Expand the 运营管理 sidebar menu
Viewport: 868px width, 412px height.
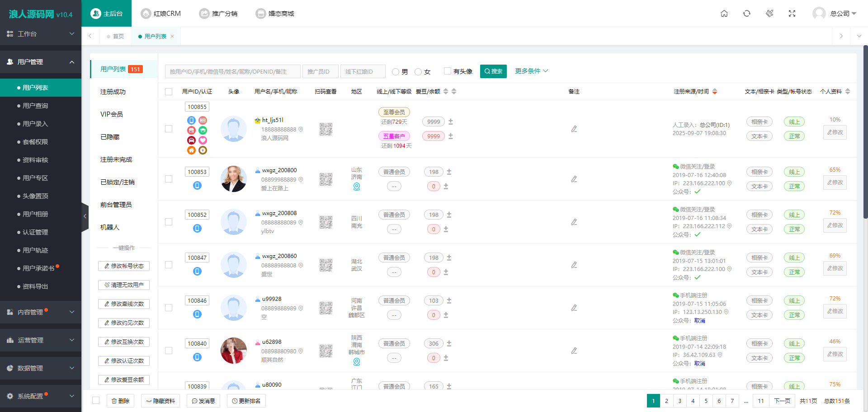tap(41, 340)
